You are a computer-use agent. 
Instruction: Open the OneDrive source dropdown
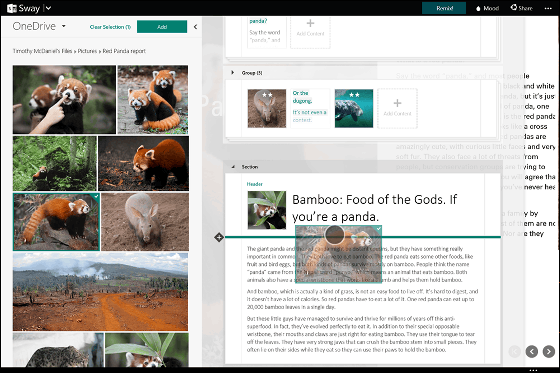(64, 26)
